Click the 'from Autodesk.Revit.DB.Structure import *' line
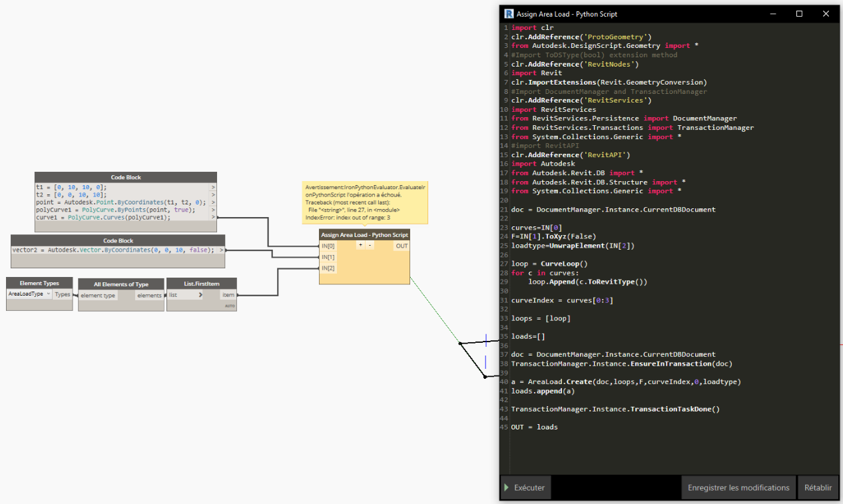This screenshot has height=504, width=843. (598, 182)
